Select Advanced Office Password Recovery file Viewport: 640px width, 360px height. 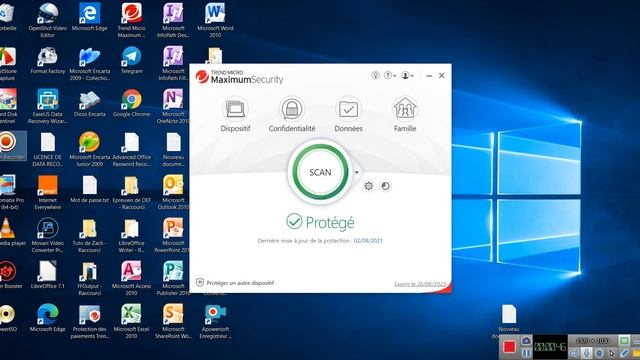[131, 149]
